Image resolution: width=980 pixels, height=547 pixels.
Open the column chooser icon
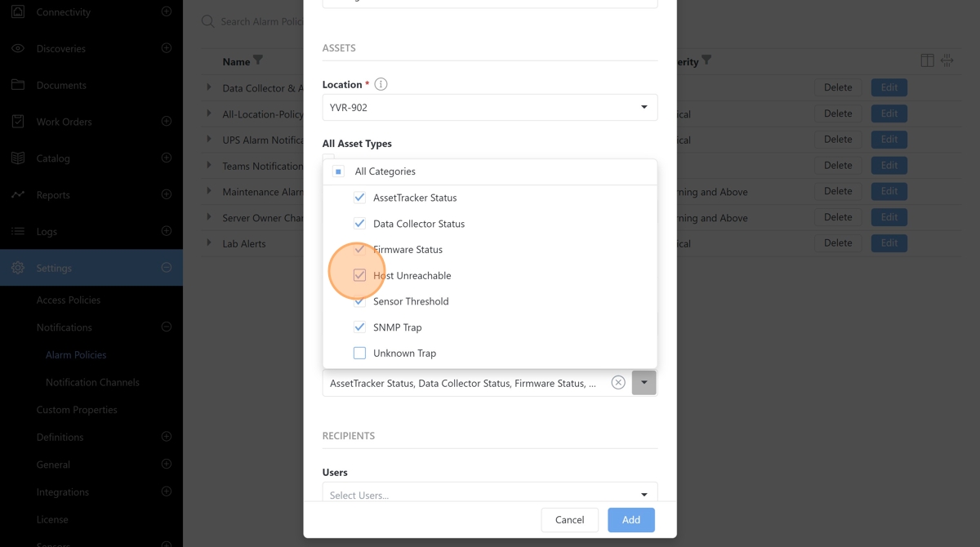tap(927, 60)
